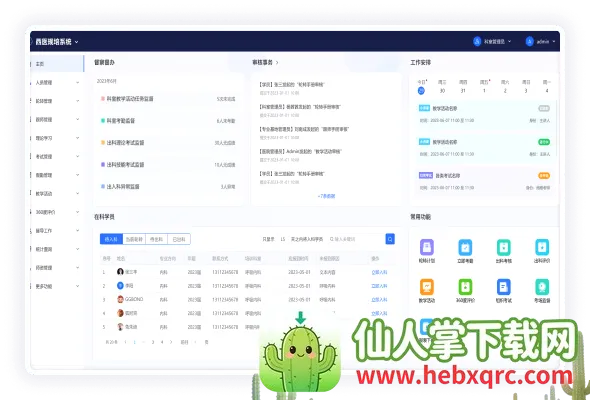Click the +7 more items link
This screenshot has width=590, height=400.
pyautogui.click(x=326, y=196)
